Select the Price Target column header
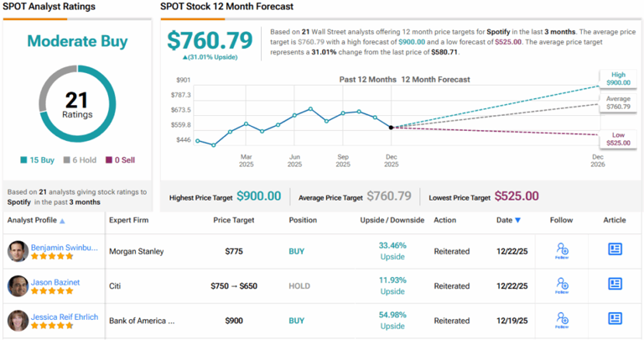 tap(234, 220)
